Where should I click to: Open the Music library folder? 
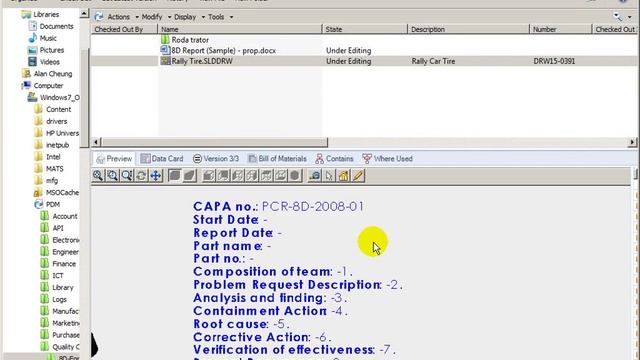pos(42,38)
